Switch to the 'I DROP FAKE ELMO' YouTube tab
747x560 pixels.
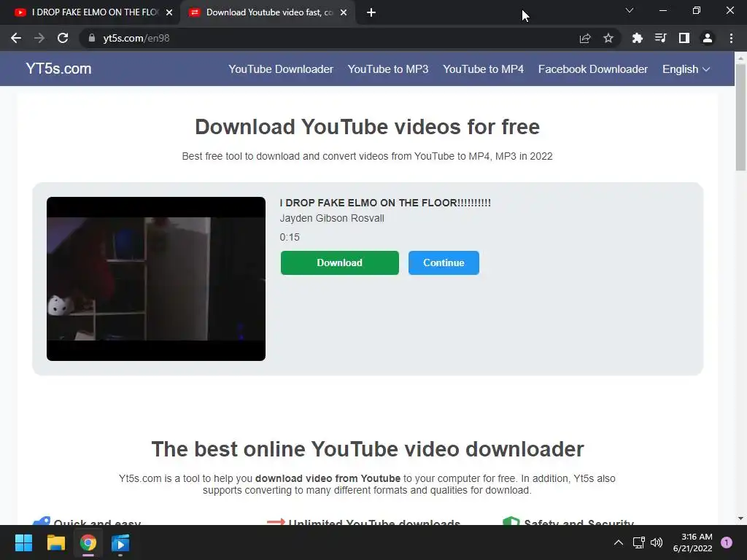tap(90, 13)
